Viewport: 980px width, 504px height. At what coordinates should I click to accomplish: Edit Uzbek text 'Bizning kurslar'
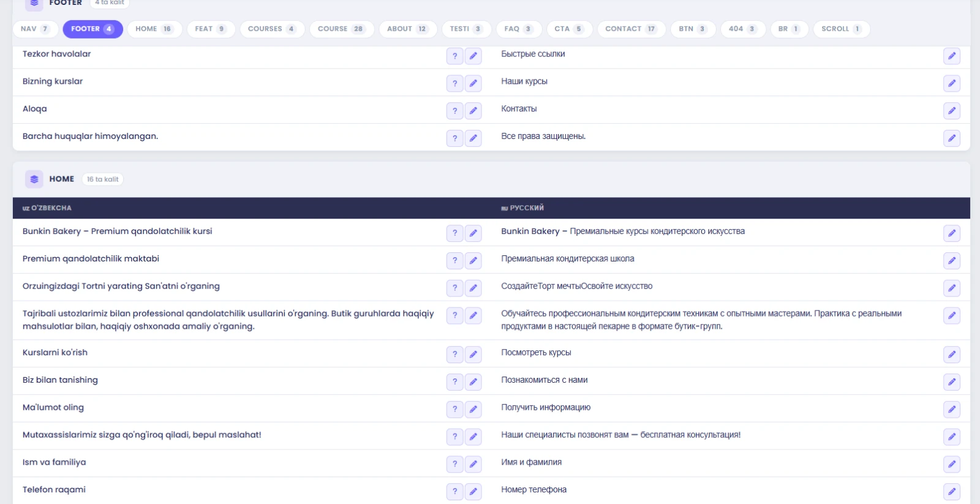473,83
